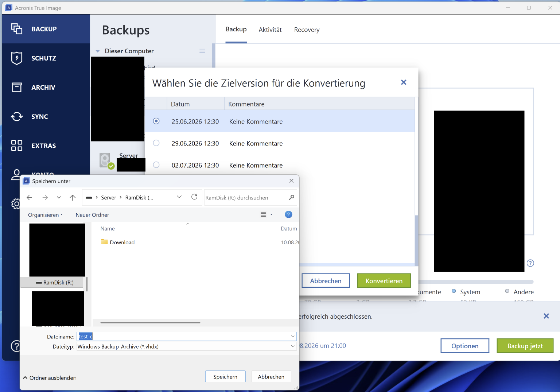Viewport: 560px width, 392px height.
Task: Click the RamDisk breadcrumb in address bar
Action: [139, 198]
